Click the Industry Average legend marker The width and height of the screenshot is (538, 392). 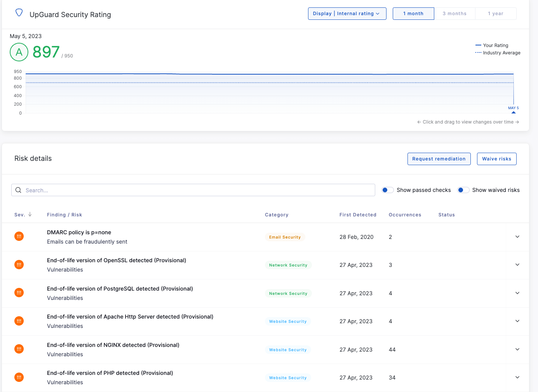[x=478, y=52]
